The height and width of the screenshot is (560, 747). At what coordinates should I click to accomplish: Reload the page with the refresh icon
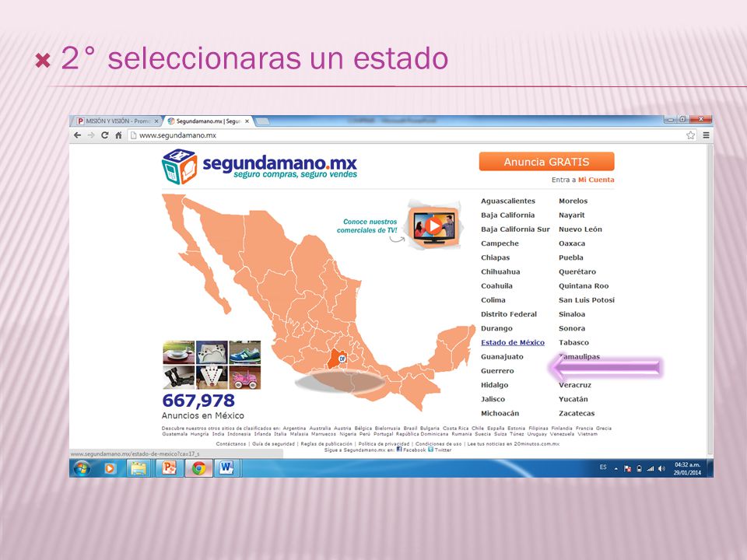click(105, 135)
